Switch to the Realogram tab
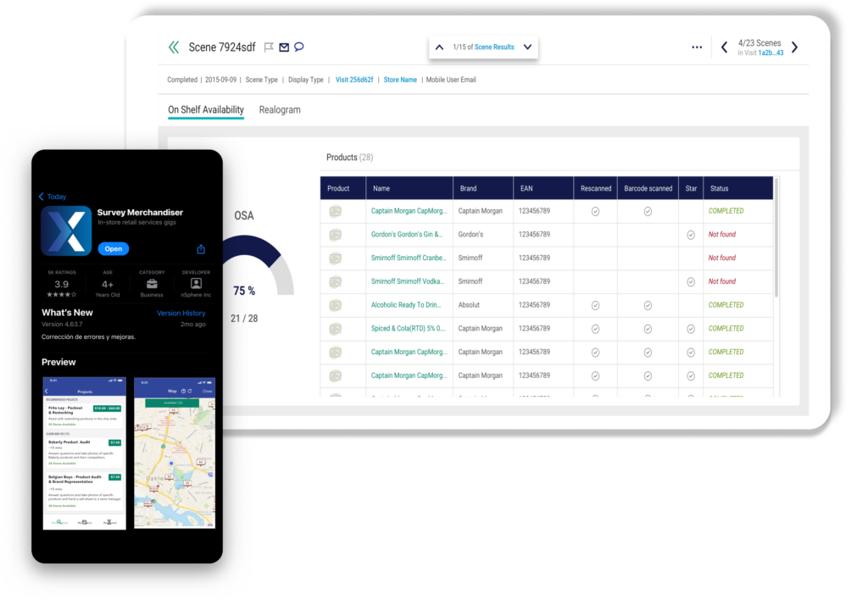The image size is (868, 600). [x=280, y=110]
